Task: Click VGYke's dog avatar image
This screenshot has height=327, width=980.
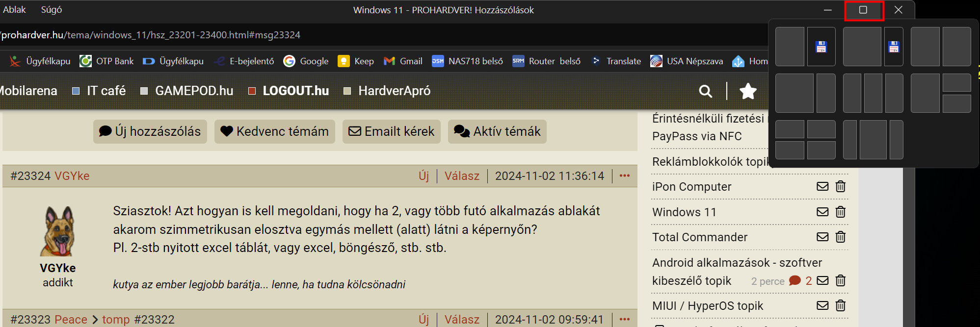Action: click(58, 231)
